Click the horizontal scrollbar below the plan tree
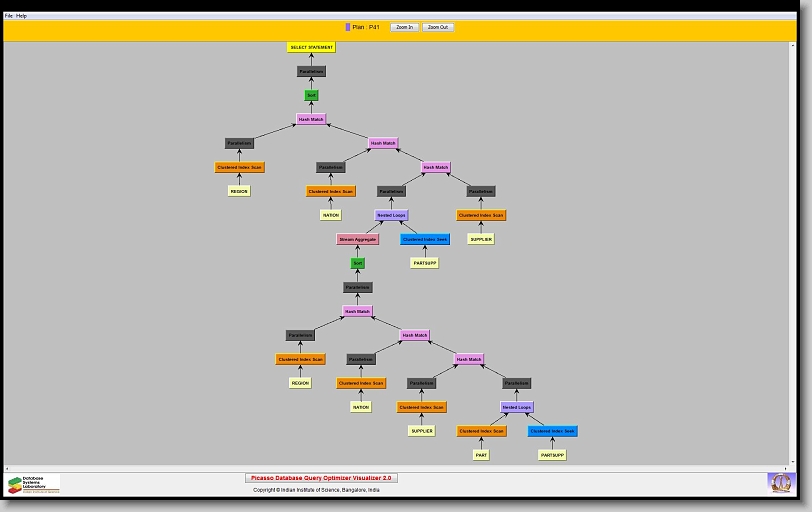 pyautogui.click(x=400, y=467)
